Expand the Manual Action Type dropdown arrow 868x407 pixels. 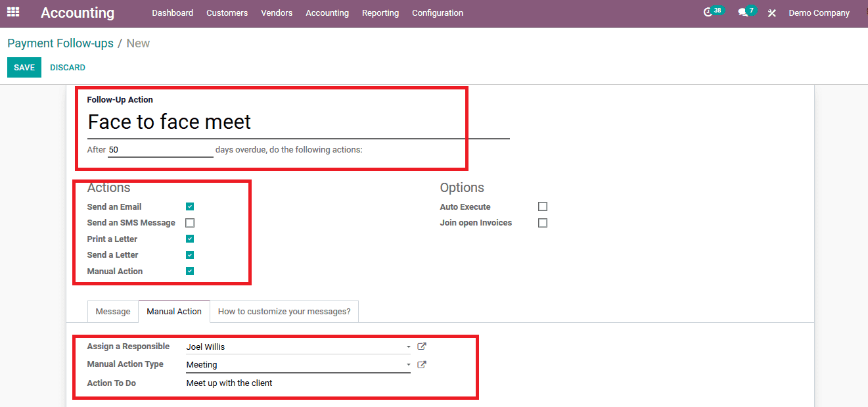point(408,364)
